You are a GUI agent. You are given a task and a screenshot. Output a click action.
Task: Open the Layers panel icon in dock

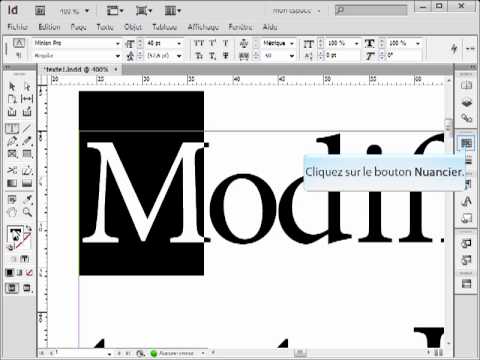click(466, 102)
